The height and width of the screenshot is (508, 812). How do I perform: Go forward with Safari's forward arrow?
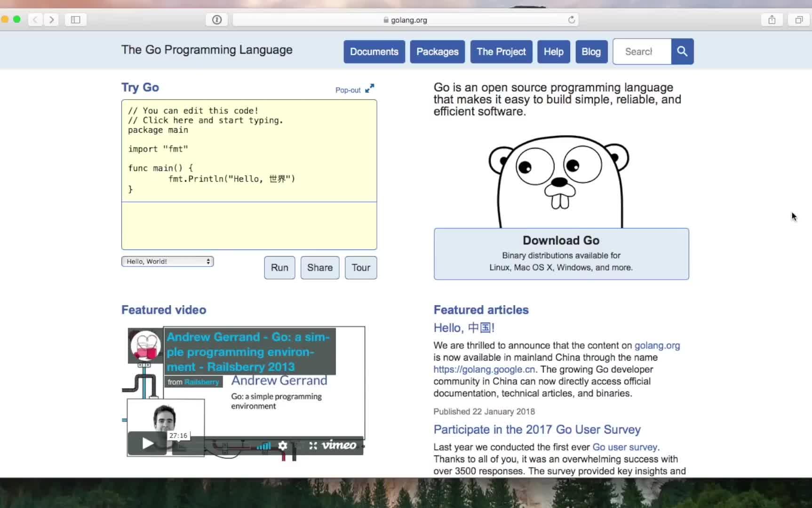pyautogui.click(x=51, y=20)
